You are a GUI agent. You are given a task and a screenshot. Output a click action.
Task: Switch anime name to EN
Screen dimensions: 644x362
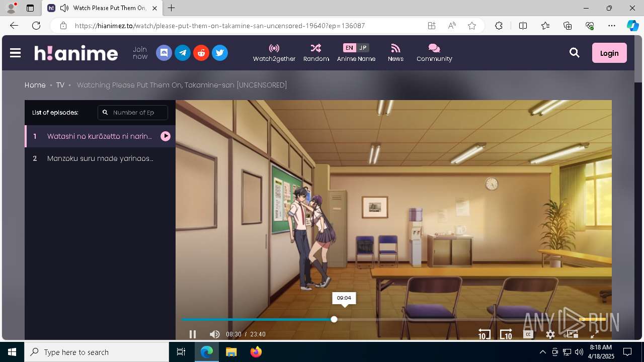(349, 48)
